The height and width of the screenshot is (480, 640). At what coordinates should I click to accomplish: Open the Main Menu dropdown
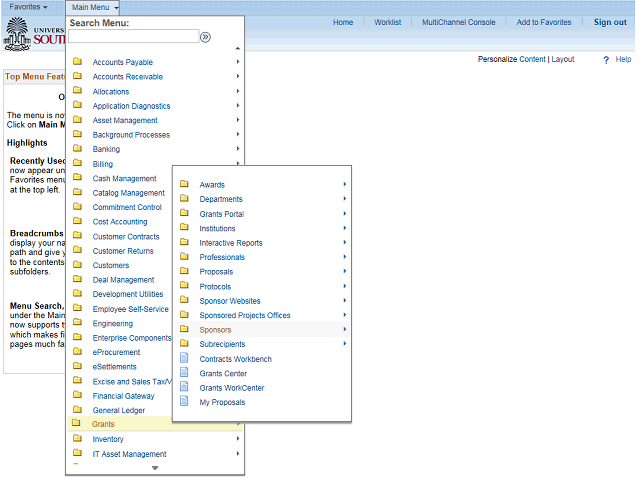(95, 7)
